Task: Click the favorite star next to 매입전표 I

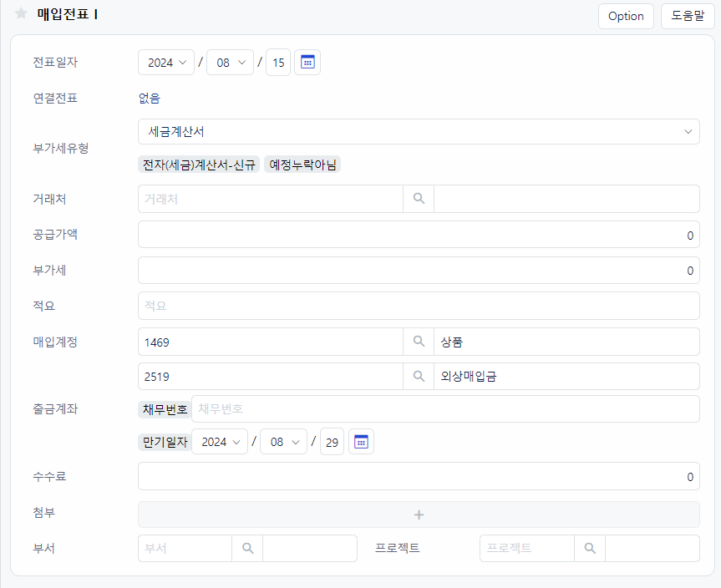Action: (21, 13)
